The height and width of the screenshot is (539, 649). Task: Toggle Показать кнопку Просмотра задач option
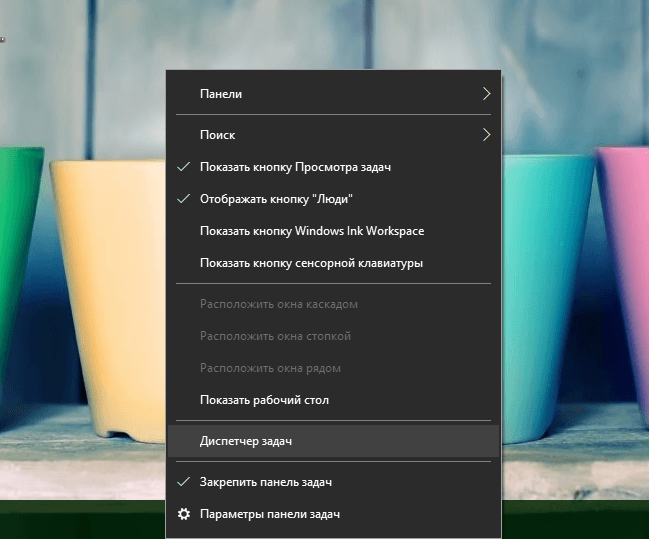point(334,167)
